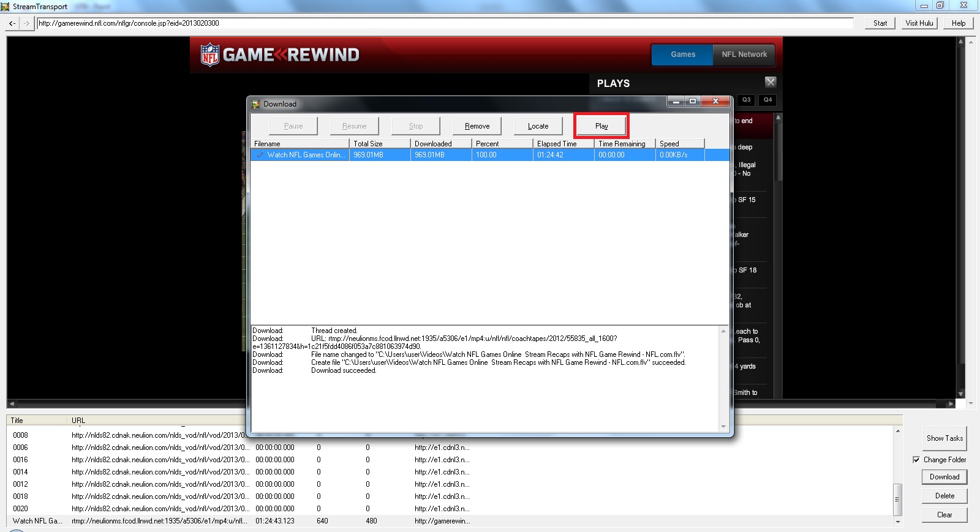Select the Watch NFL Games Online download row
This screenshot has width=980, height=532.
[x=490, y=155]
